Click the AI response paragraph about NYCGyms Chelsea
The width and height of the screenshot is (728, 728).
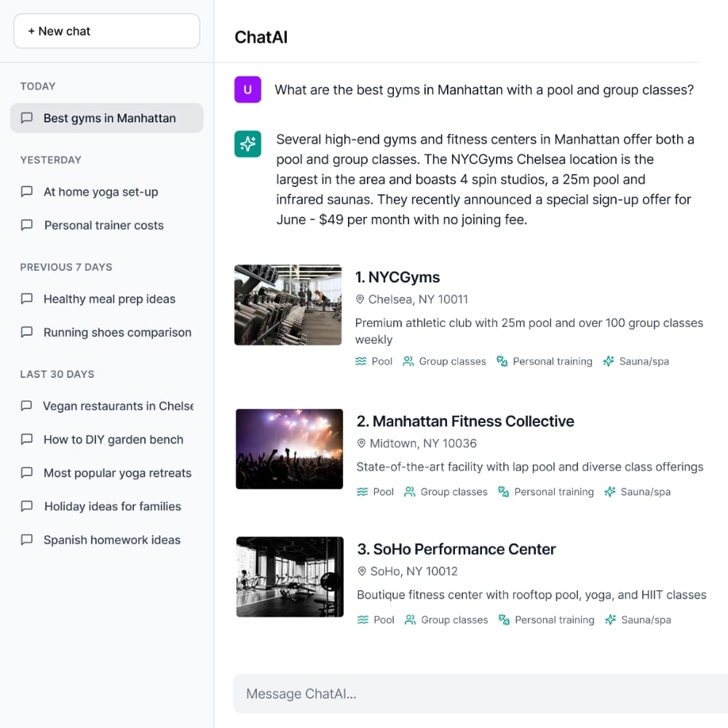coord(485,179)
